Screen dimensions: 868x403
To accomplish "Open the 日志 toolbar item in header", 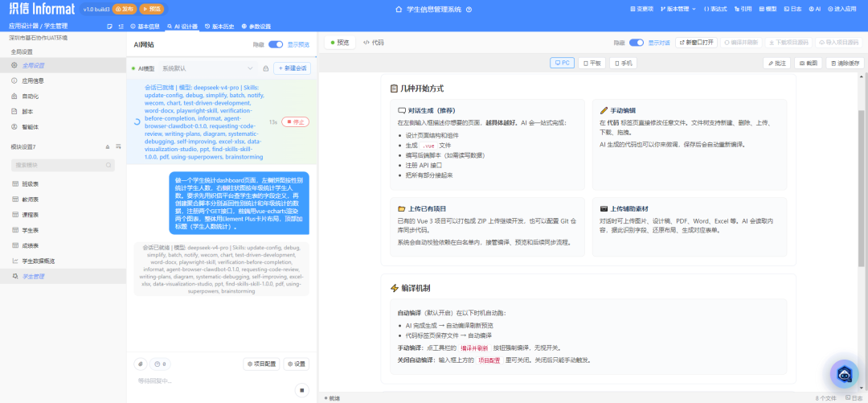I will click(x=792, y=10).
